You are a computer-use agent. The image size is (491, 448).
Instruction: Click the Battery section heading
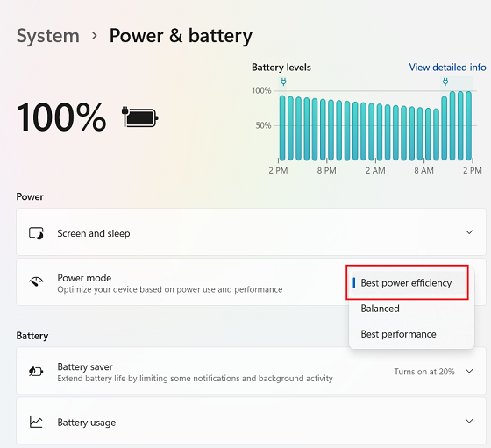pyautogui.click(x=32, y=336)
